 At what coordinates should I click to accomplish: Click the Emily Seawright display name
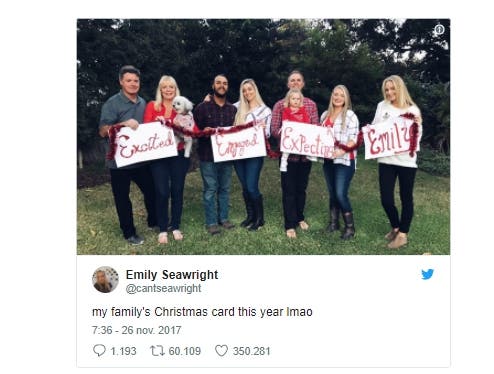pos(172,275)
